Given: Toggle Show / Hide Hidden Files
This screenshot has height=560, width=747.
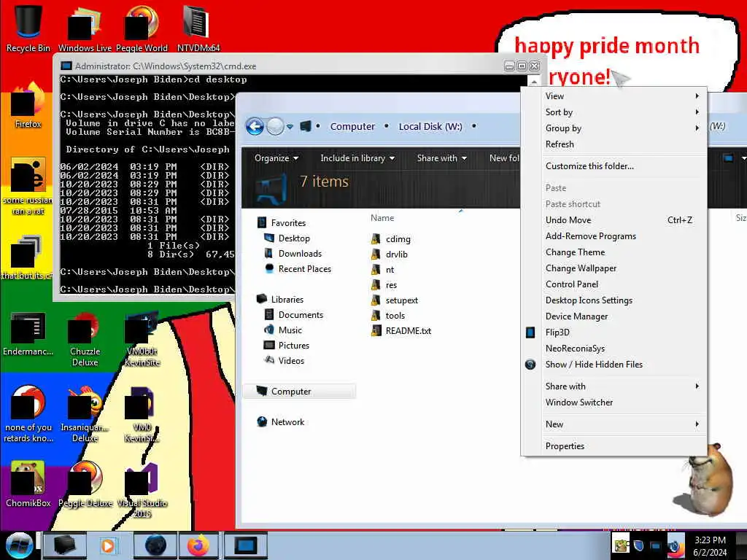Looking at the screenshot, I should pyautogui.click(x=614, y=365).
